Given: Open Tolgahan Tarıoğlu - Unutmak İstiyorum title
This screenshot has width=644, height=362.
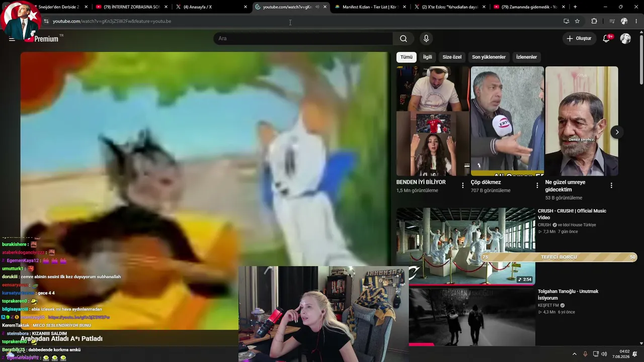Looking at the screenshot, I should 568,295.
